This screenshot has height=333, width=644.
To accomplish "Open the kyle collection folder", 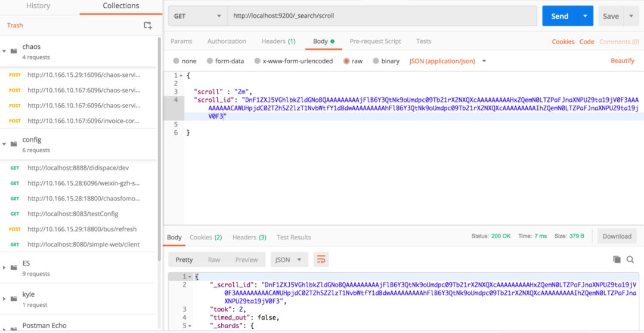I will tap(29, 294).
